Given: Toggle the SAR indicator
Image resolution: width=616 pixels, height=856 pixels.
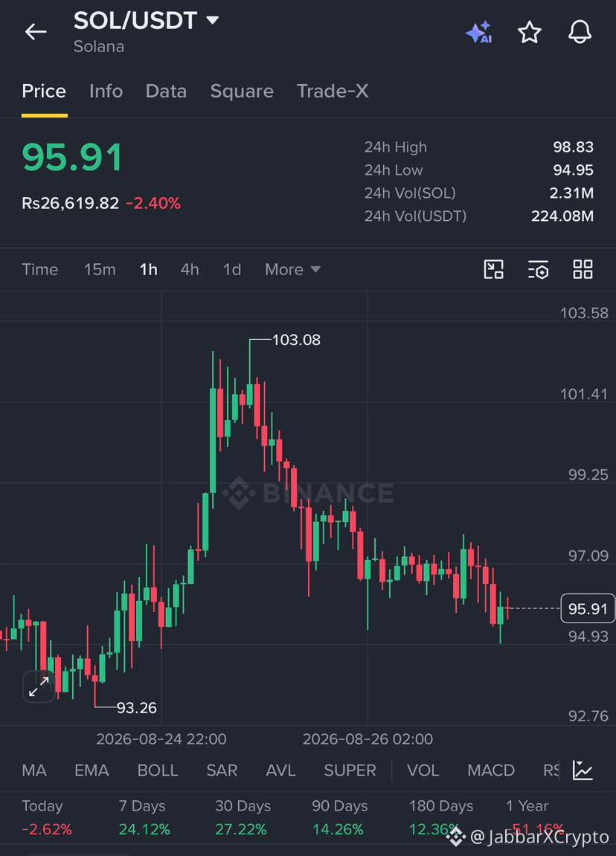Looking at the screenshot, I should [x=222, y=770].
